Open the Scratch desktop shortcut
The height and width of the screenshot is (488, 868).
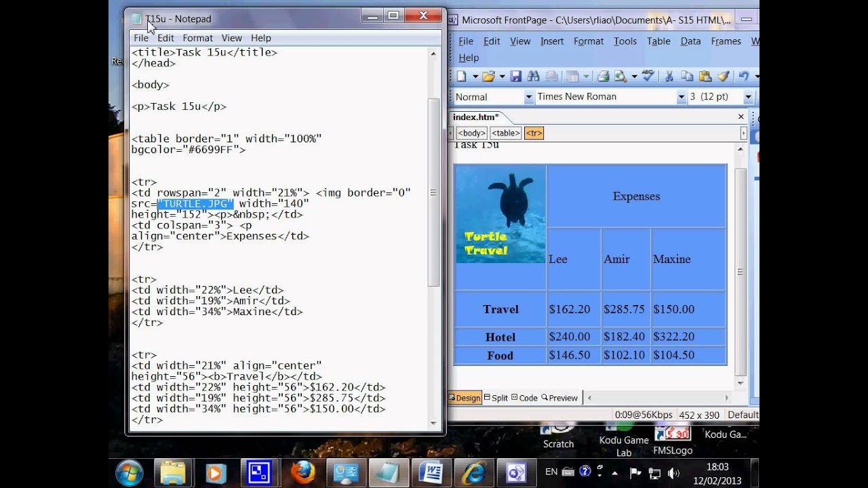[558, 436]
